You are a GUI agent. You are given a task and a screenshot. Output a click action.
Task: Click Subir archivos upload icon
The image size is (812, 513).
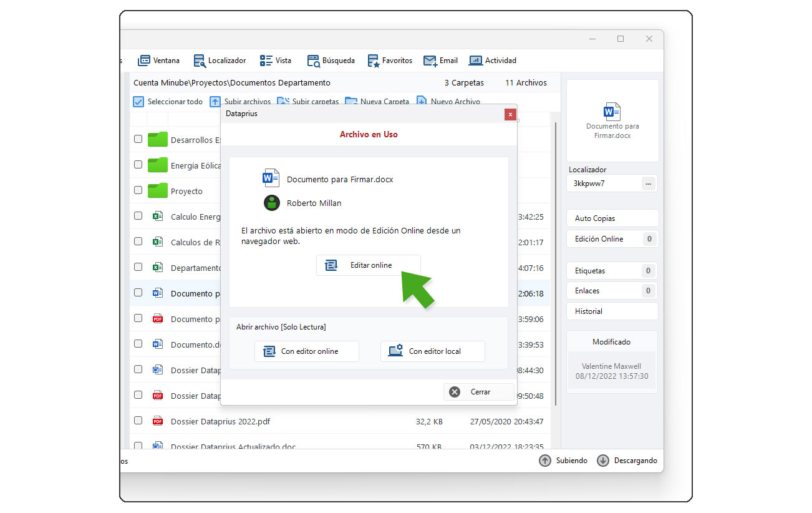tap(215, 102)
